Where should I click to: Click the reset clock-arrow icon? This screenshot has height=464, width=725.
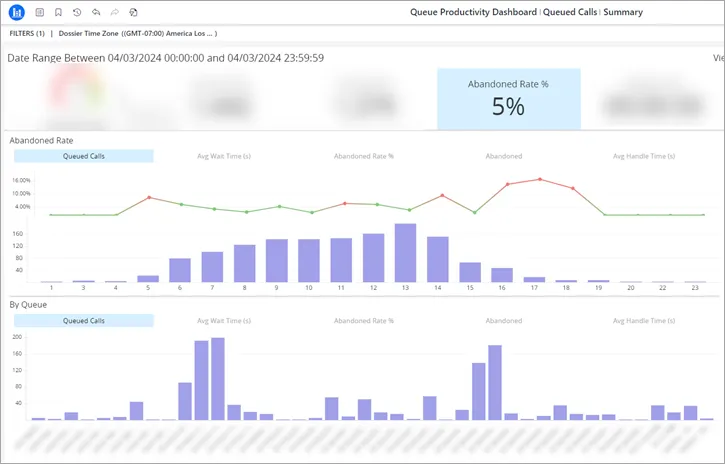tap(77, 12)
